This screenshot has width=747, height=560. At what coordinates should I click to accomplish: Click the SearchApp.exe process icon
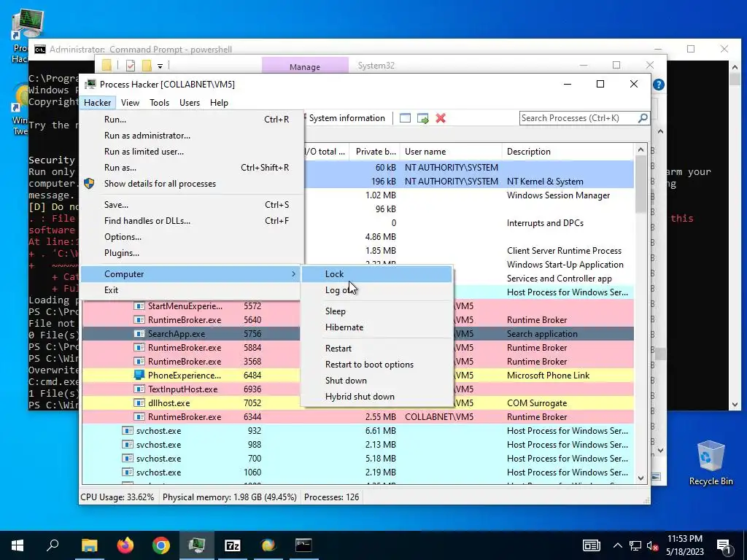pos(139,334)
